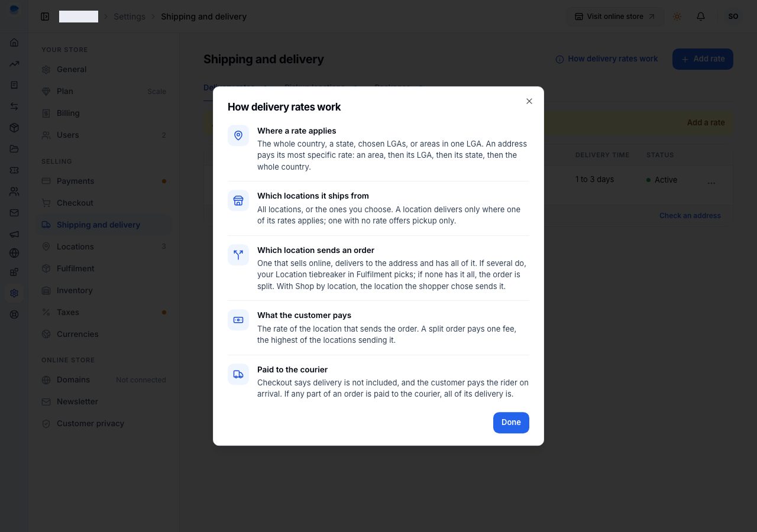
Task: Click the two-way arrows icon in the rail
Action: (x=14, y=106)
